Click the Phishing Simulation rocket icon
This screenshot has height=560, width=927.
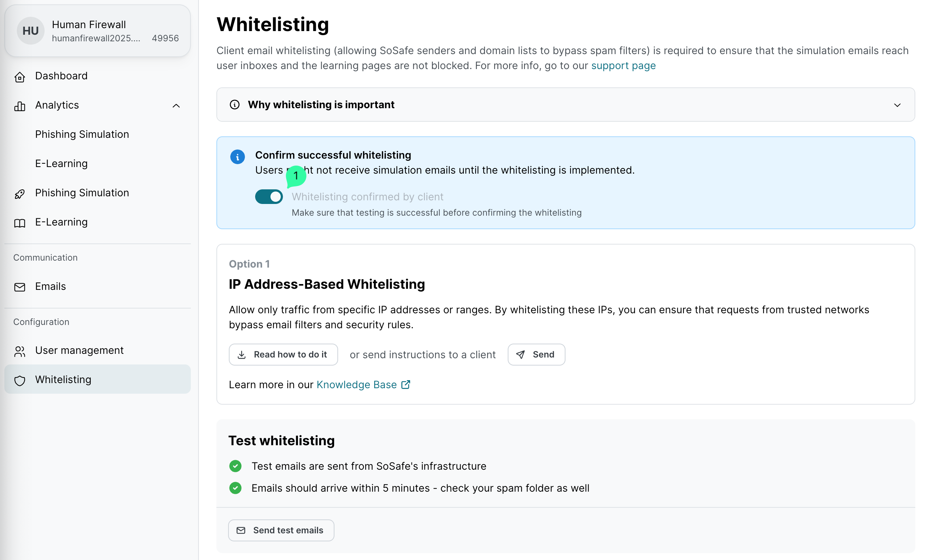(20, 194)
